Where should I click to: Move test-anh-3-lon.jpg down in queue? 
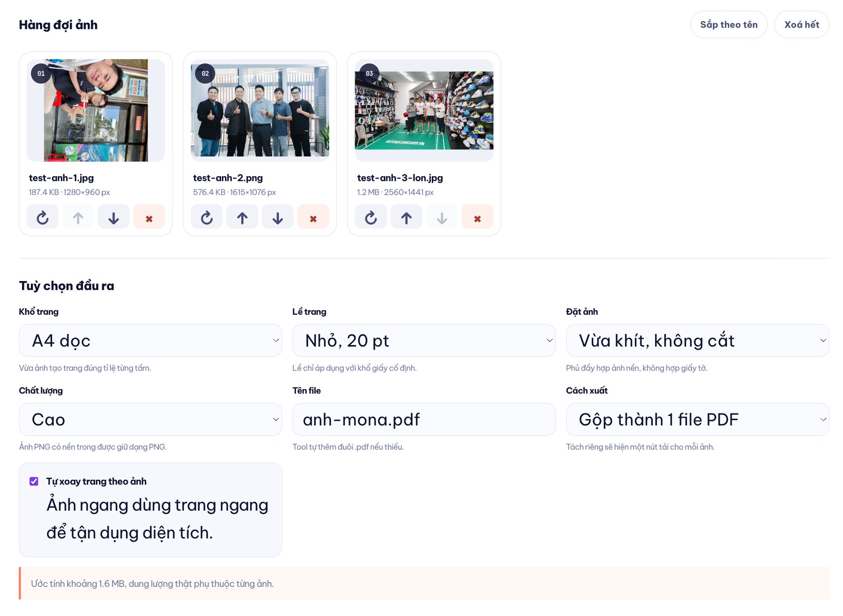442,216
